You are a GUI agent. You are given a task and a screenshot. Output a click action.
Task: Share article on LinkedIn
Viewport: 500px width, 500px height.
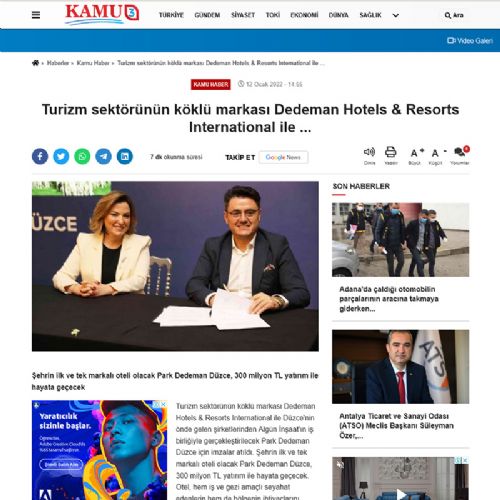[125, 156]
